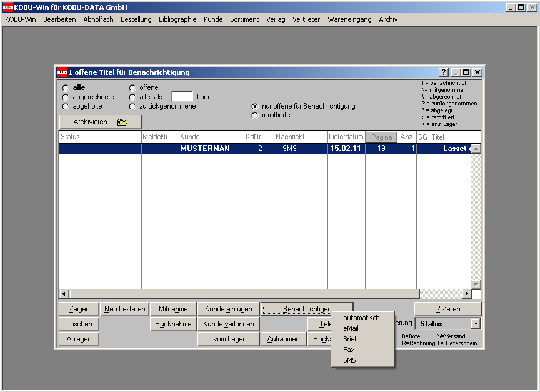Click the vertical scrollbar up arrow

click(x=476, y=149)
